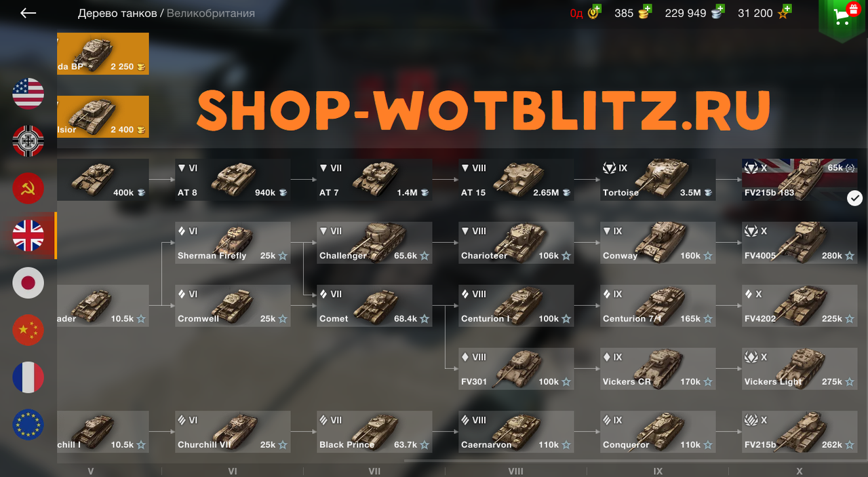Buy the premium tank for 2 400 gold
The width and height of the screenshot is (868, 477).
[103, 117]
